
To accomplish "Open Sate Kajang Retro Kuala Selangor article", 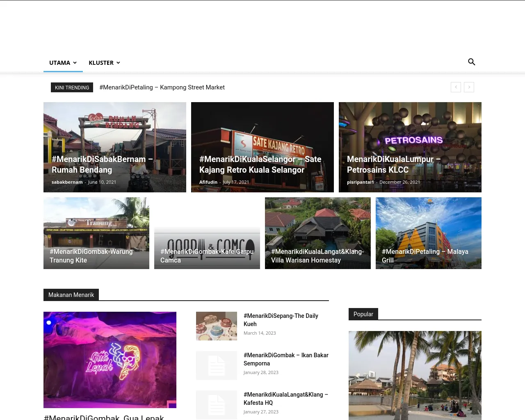I will point(260,164).
